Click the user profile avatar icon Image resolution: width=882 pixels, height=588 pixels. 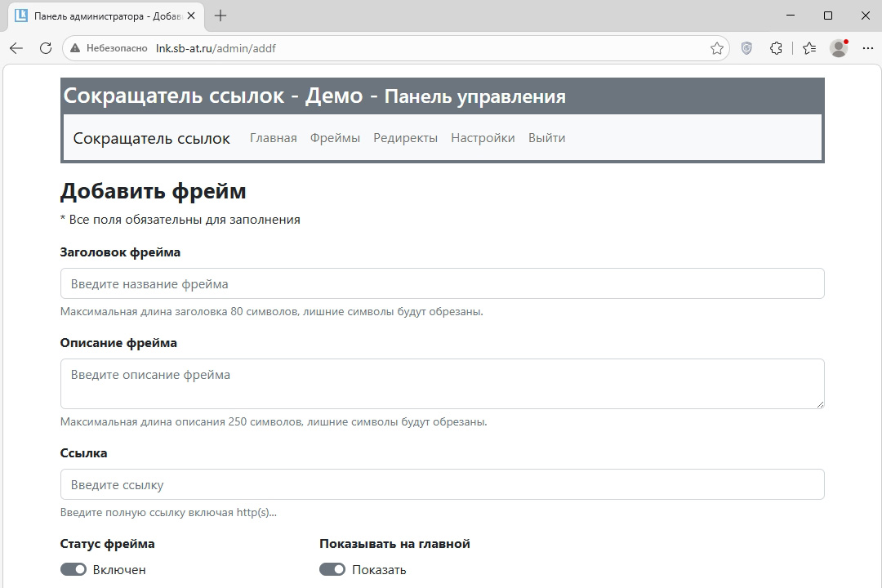pos(839,48)
